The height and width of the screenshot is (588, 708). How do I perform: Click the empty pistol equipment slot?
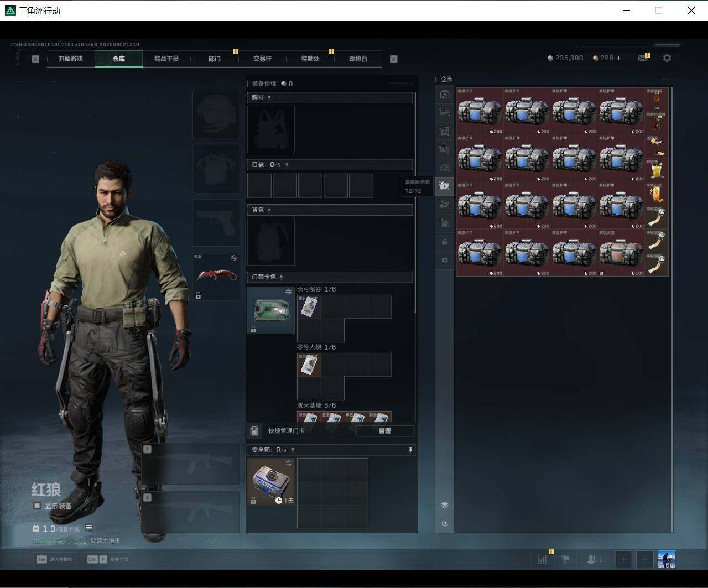point(216,223)
